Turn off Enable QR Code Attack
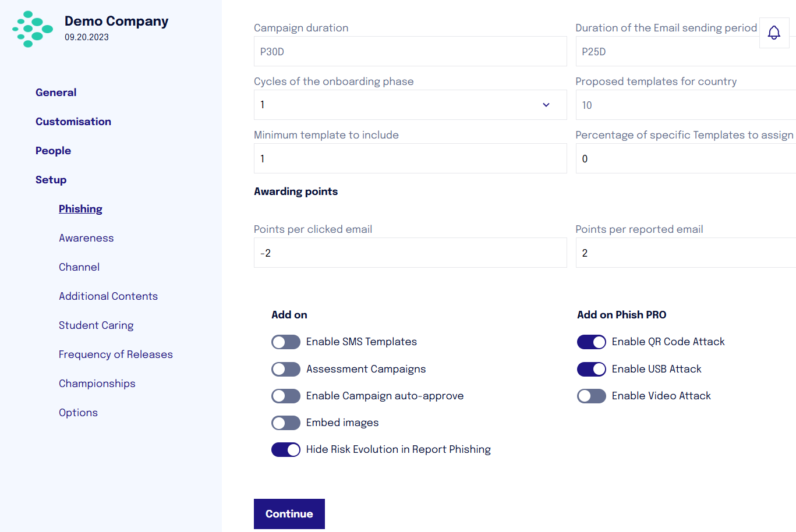 pos(592,342)
